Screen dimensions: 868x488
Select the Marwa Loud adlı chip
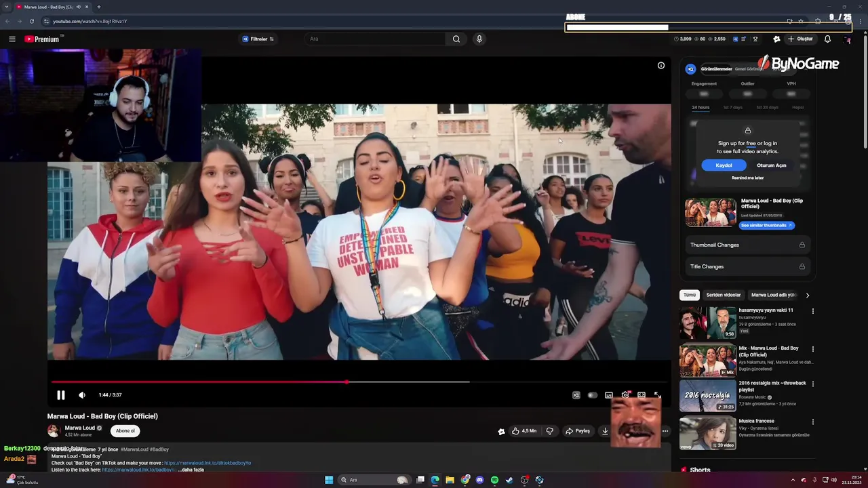[x=774, y=295]
